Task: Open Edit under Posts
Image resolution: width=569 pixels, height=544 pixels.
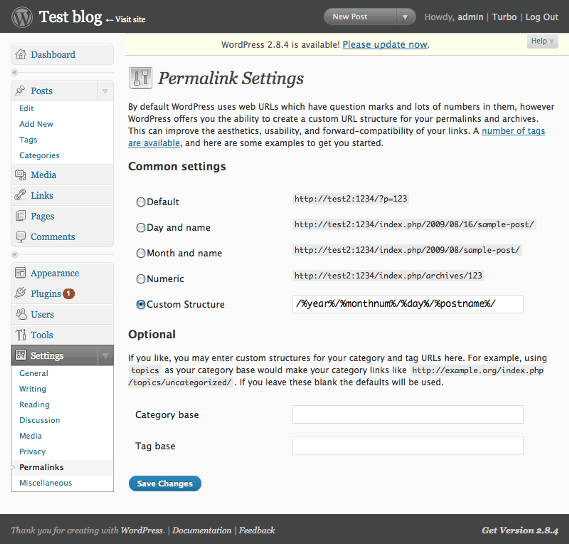Action: pyautogui.click(x=26, y=108)
